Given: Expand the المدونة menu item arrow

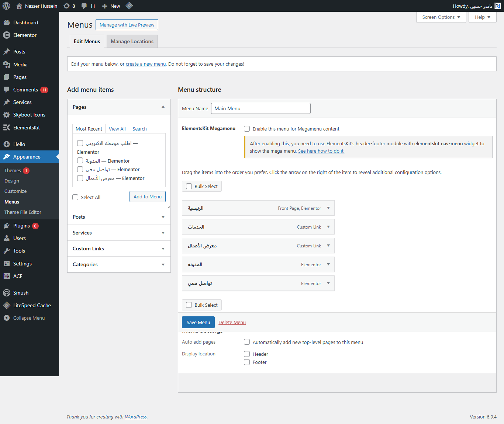Looking at the screenshot, I should pyautogui.click(x=328, y=264).
